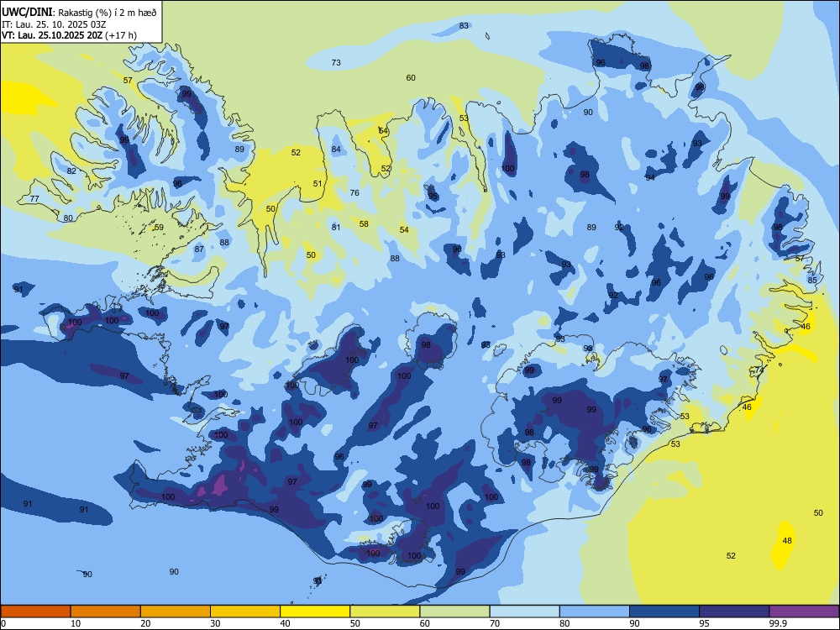The image size is (840, 630).
Task: Click the bright yellow 40–50 legend swatch
Action: [315, 612]
